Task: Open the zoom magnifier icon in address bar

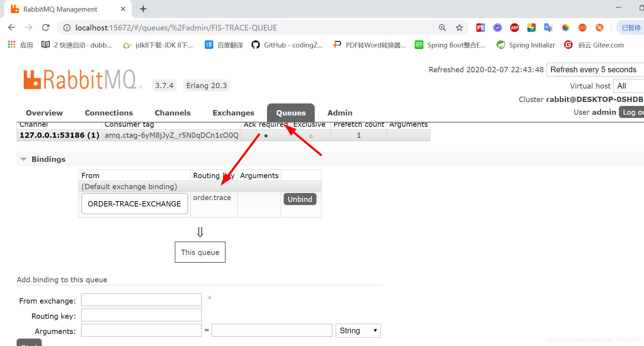Action: 442,28
